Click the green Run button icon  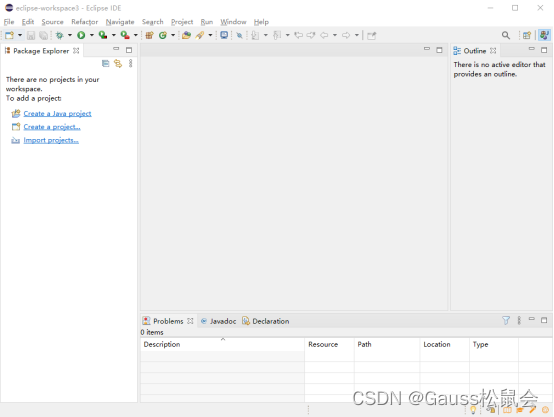[x=81, y=35]
